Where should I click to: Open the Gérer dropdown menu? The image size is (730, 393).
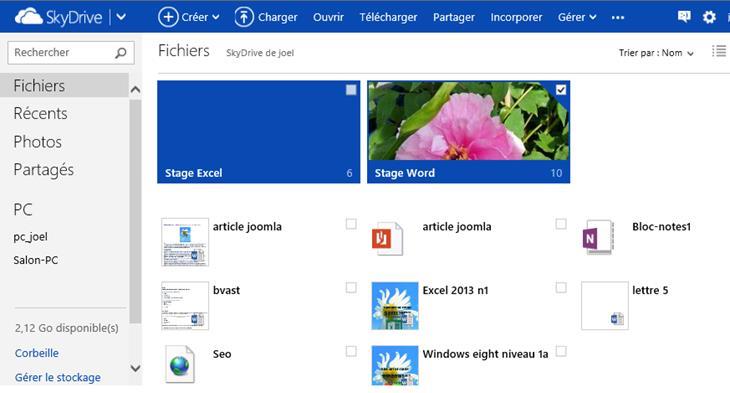tap(577, 17)
